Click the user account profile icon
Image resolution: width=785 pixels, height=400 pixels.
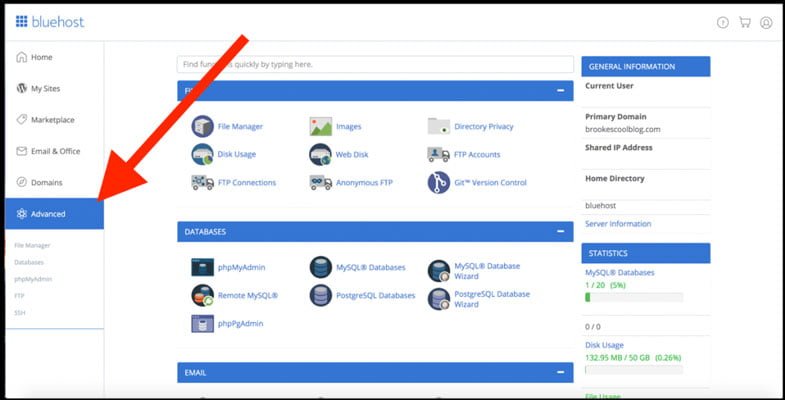(x=766, y=23)
